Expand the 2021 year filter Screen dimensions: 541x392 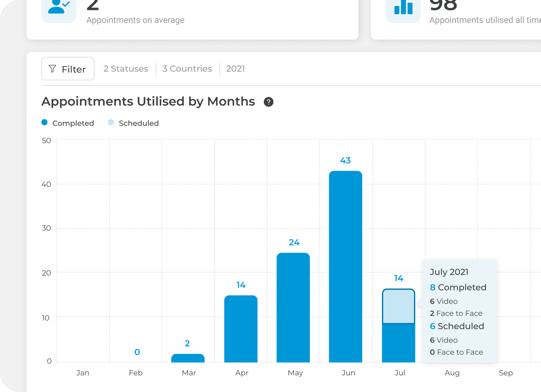[x=235, y=69]
